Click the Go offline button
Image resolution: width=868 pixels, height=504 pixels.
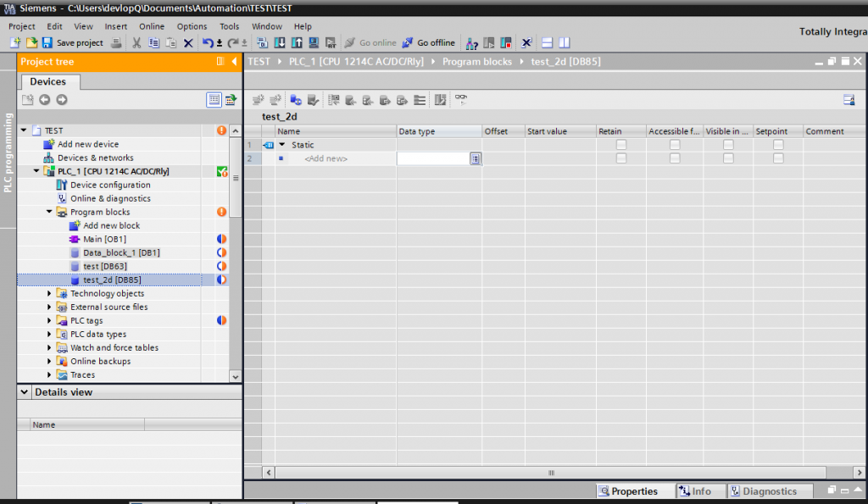click(428, 42)
